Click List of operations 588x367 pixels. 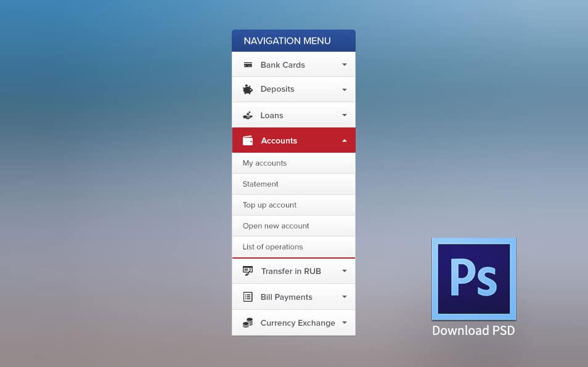(x=271, y=246)
